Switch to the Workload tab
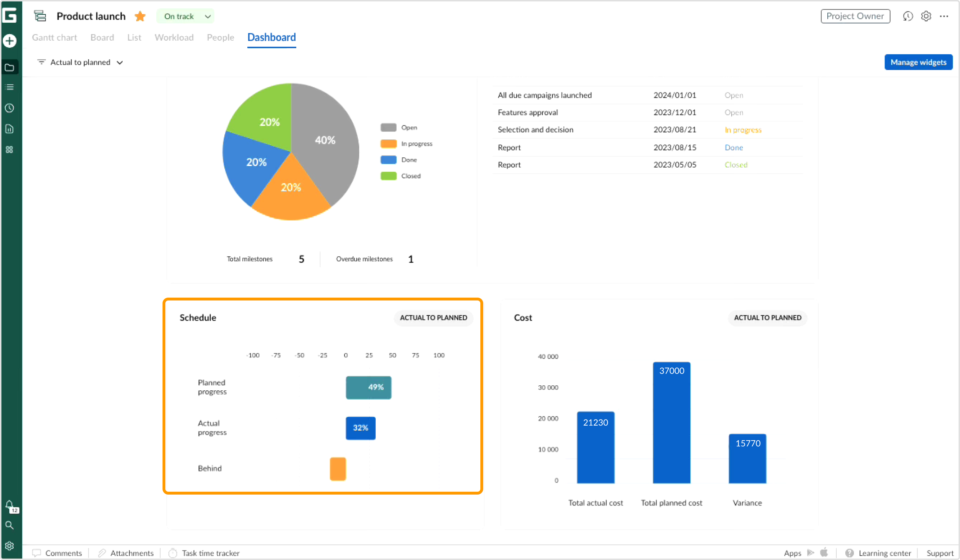960x560 pixels. [174, 37]
